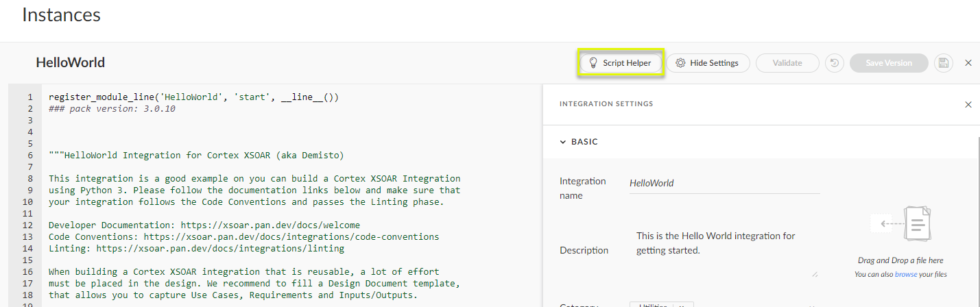Screen dimensions: 980x307
Task: Click the Integration name input field
Action: (724, 184)
